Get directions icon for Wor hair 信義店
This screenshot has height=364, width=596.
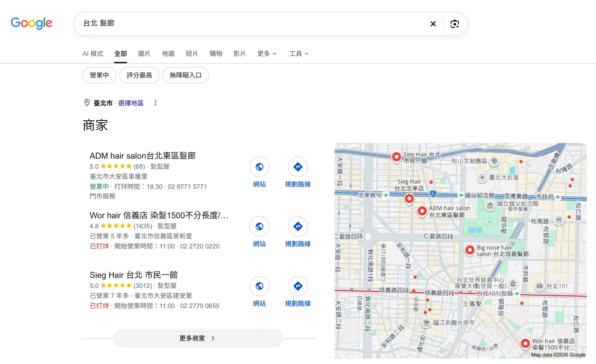click(x=298, y=227)
